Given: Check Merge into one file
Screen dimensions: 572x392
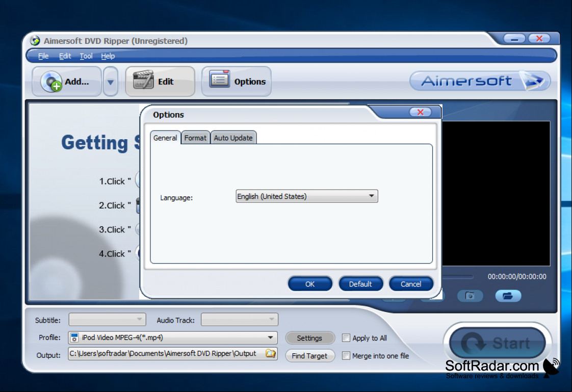Looking at the screenshot, I should pyautogui.click(x=346, y=355).
